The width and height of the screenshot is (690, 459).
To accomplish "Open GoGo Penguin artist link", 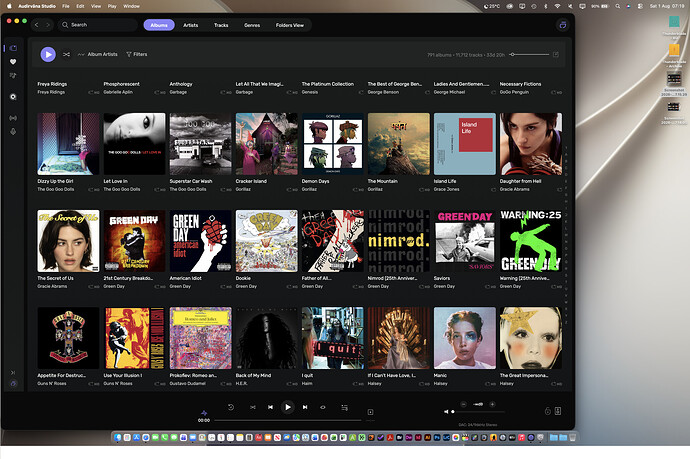I will [514, 92].
